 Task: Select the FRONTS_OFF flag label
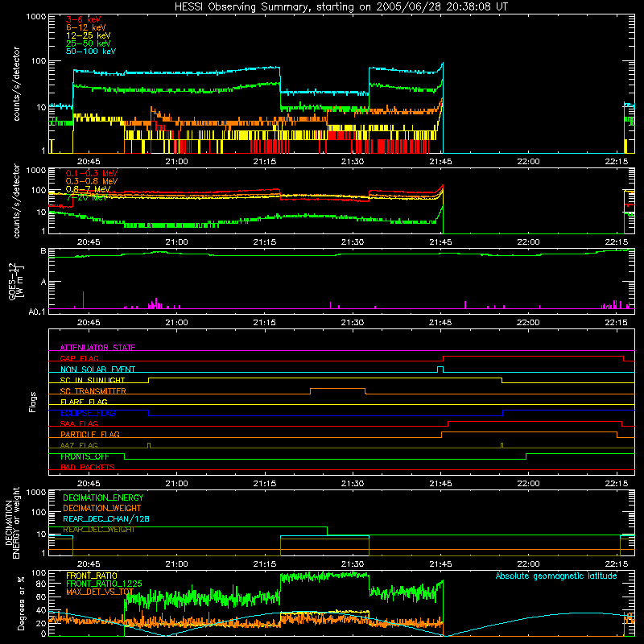coord(85,456)
